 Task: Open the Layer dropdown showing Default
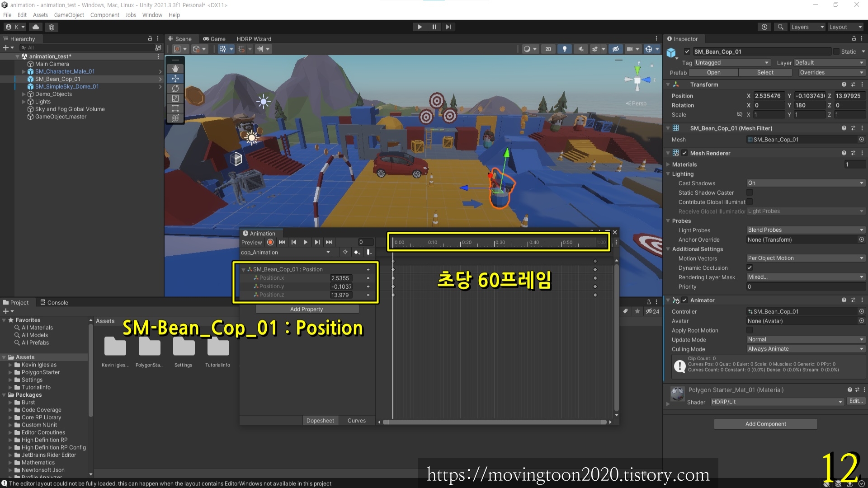coord(829,63)
